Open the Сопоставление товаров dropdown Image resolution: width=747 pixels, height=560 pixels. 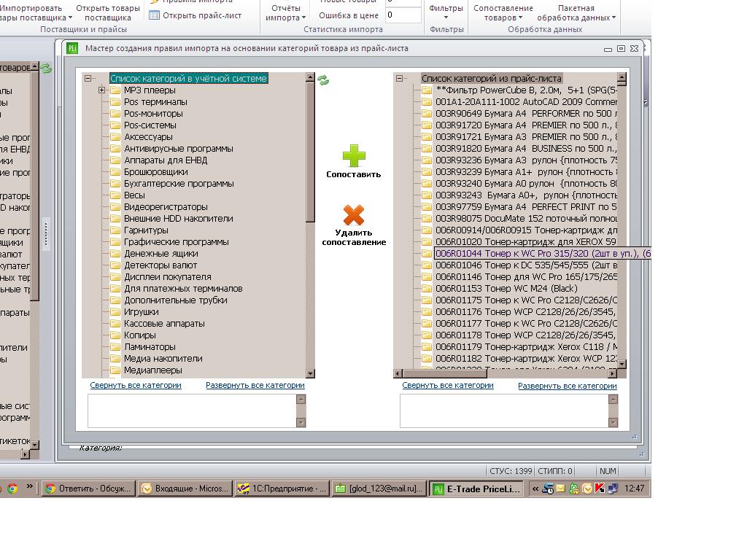coord(520,17)
